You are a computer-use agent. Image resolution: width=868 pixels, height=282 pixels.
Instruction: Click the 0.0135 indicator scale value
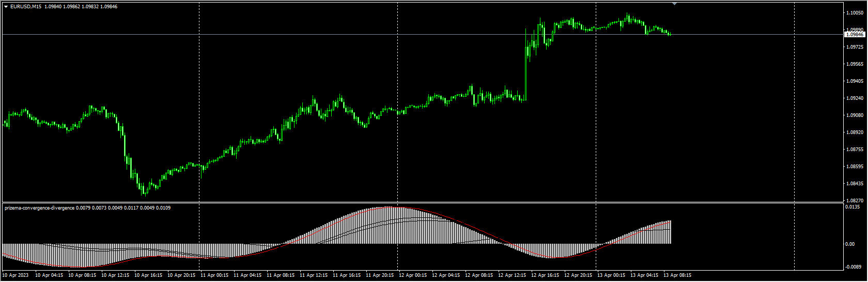(x=853, y=207)
